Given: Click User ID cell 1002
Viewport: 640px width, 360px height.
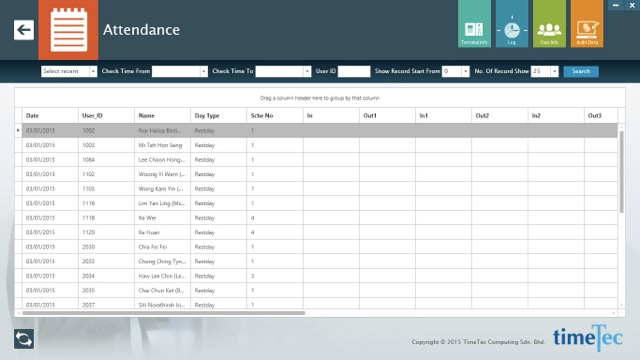Looking at the screenshot, I should coord(106,131).
